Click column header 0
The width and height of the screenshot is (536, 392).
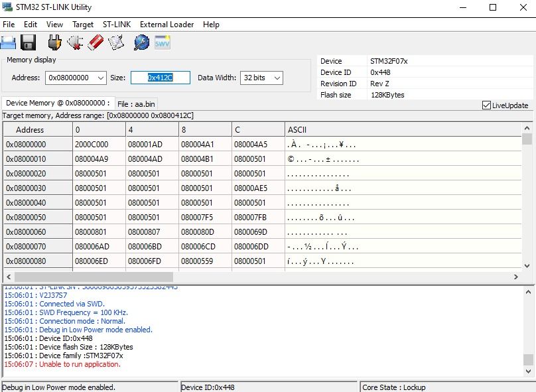[x=99, y=130]
